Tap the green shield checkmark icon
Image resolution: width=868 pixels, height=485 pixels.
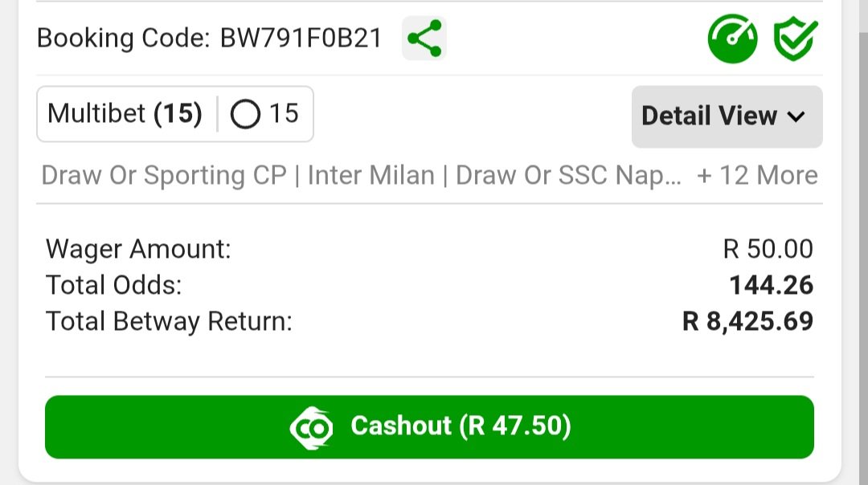(795, 39)
